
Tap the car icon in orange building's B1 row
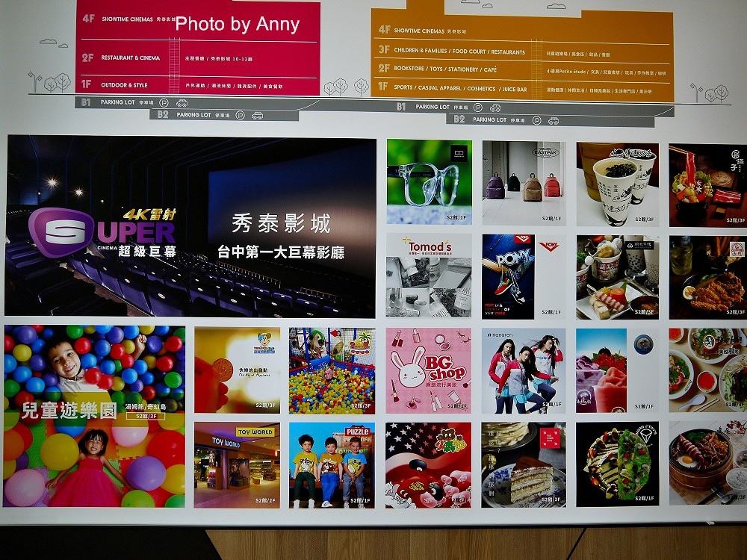[x=495, y=108]
